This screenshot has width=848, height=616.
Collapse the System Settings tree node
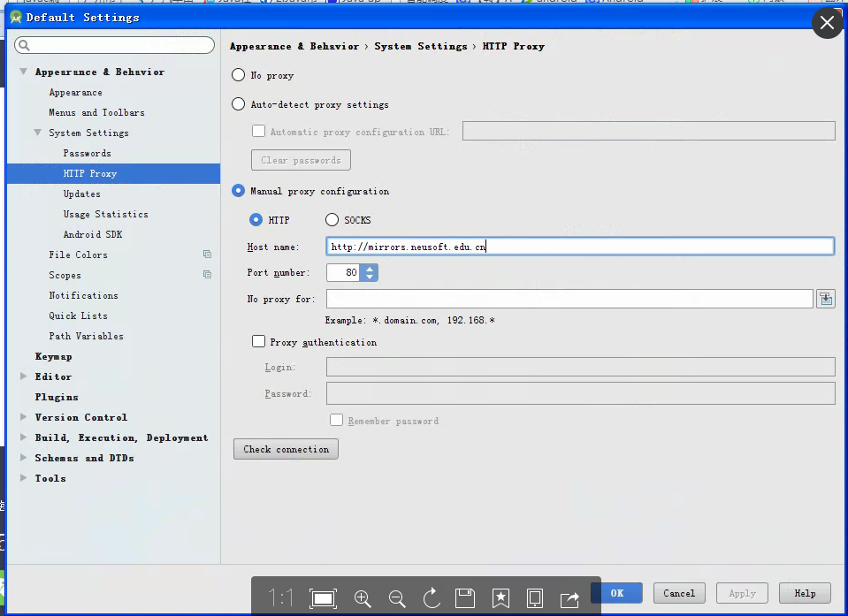tap(37, 133)
